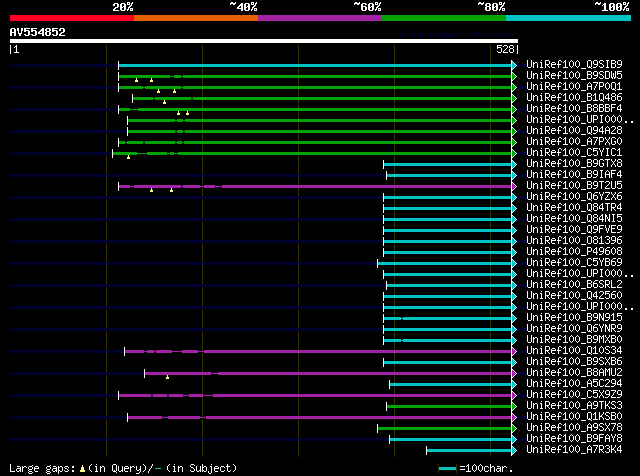Viewport: 640px width, 476px height.
Task: Click the cyan alignment bar for B9SXB6
Action: click(447, 363)
